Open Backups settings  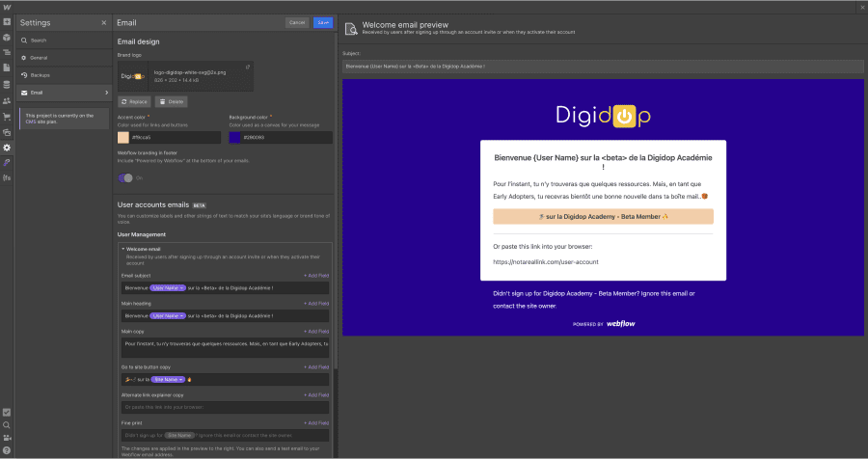(x=64, y=75)
